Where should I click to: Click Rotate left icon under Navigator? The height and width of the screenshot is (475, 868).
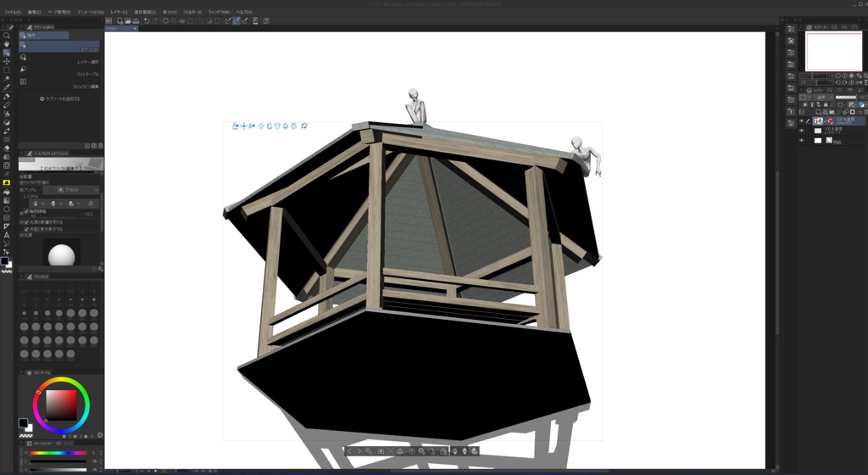[837, 82]
